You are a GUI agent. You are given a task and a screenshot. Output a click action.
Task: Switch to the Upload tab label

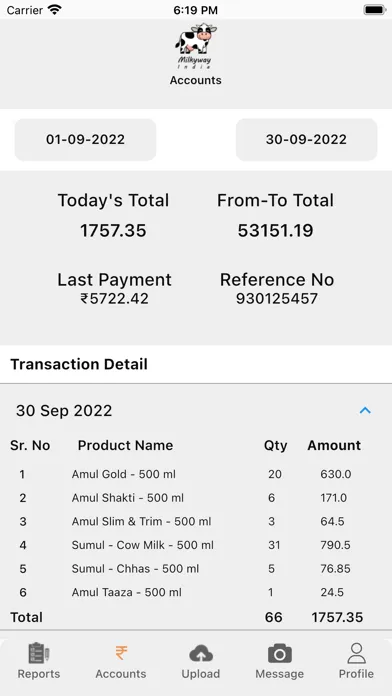(201, 674)
